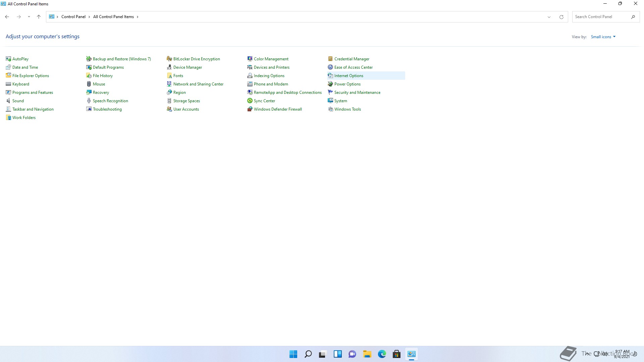Expand the address bar history dropdown
Image resolution: width=644 pixels, height=362 pixels.
click(549, 17)
